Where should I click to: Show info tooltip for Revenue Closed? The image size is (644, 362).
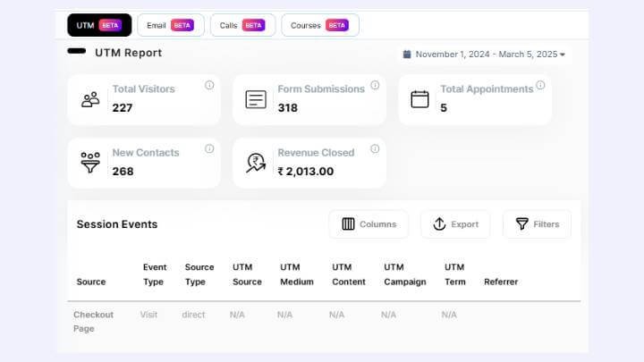(x=375, y=149)
